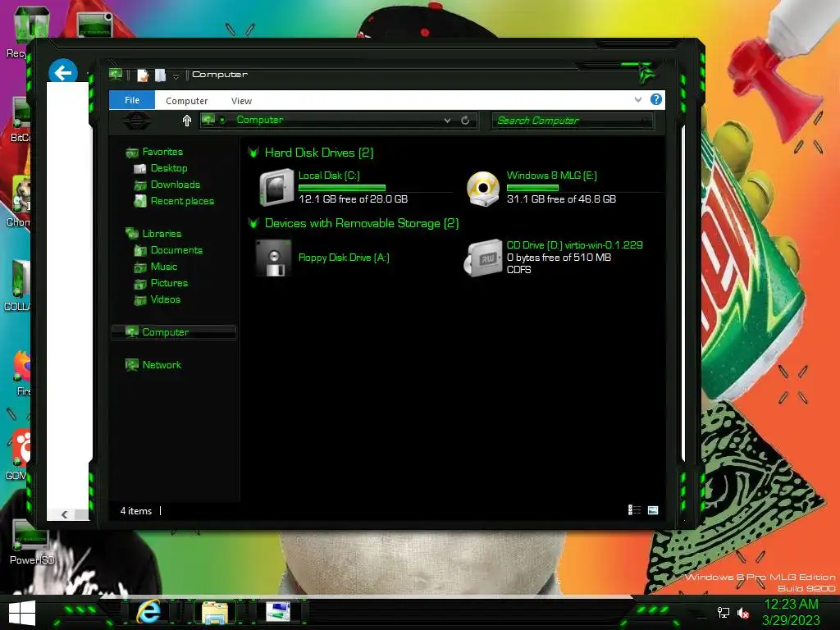Open the Customize Quick Access Toolbar dropdown
This screenshot has height=630, width=840.
tap(176, 76)
